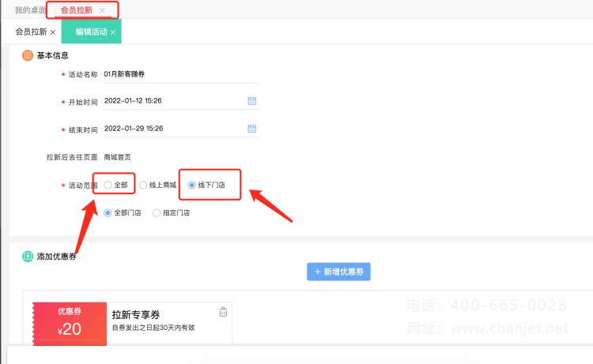Open the second-row 会员拉新 sub-tab
Viewport: 593px width, 364px height.
coord(31,32)
